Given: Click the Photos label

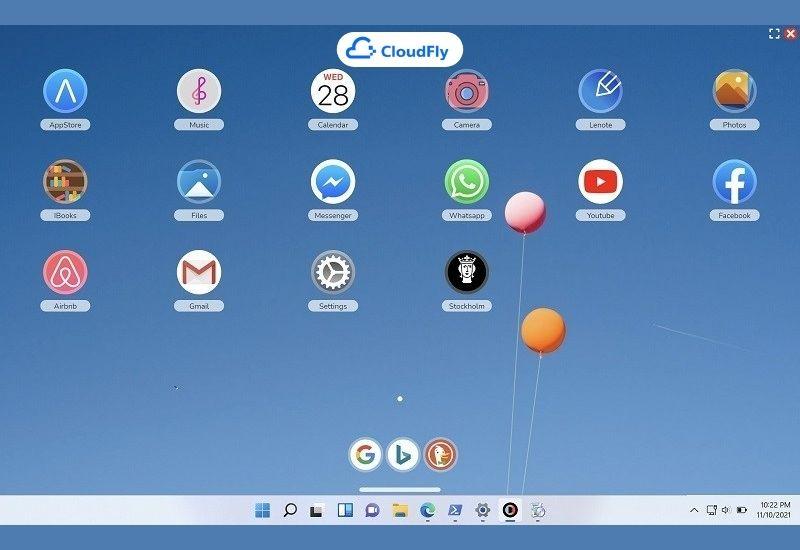Looking at the screenshot, I should pos(734,124).
